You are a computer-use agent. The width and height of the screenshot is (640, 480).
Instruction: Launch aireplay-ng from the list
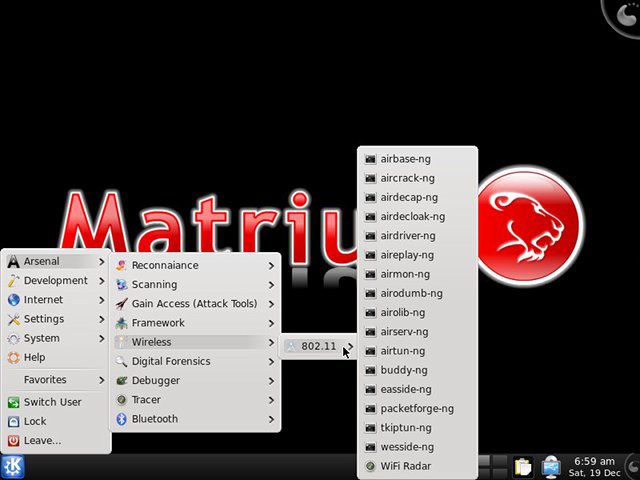[x=417, y=255]
